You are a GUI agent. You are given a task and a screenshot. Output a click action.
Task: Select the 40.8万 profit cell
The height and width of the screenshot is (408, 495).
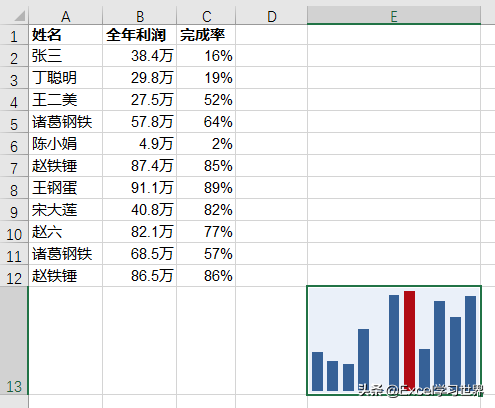tap(140, 210)
